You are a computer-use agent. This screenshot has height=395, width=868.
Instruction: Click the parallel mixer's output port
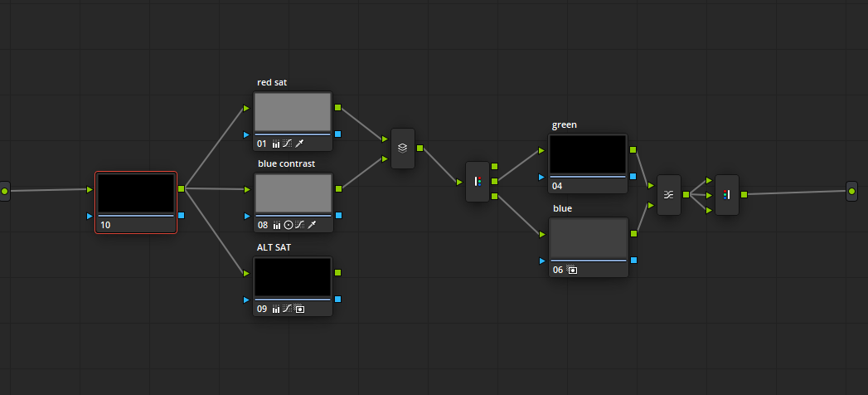tap(686, 194)
